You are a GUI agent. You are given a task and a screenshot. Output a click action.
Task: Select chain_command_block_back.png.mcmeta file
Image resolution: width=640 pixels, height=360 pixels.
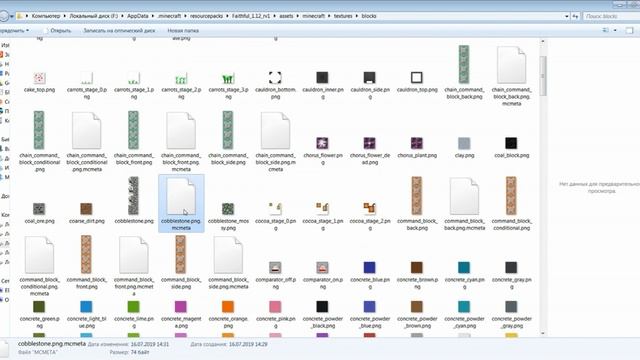[511, 65]
